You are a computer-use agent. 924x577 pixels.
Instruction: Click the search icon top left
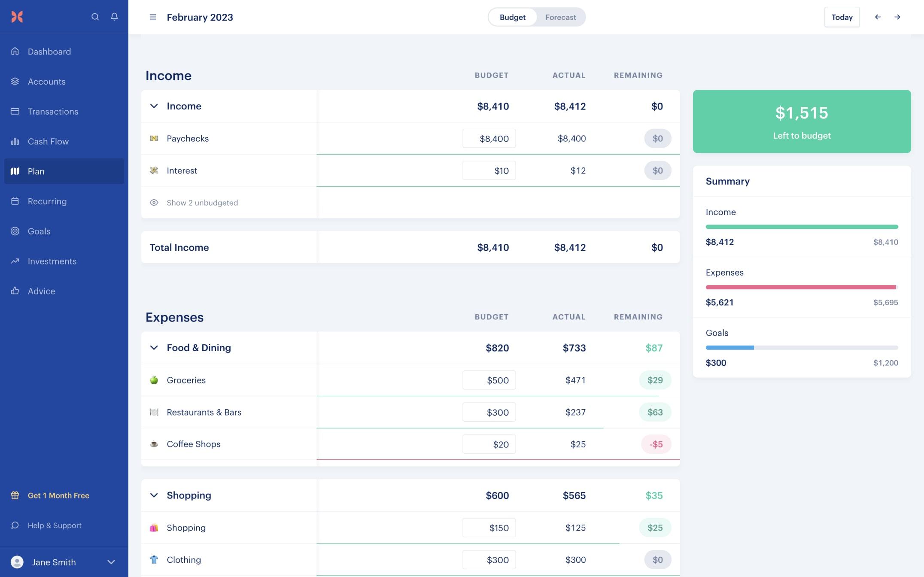tap(94, 17)
